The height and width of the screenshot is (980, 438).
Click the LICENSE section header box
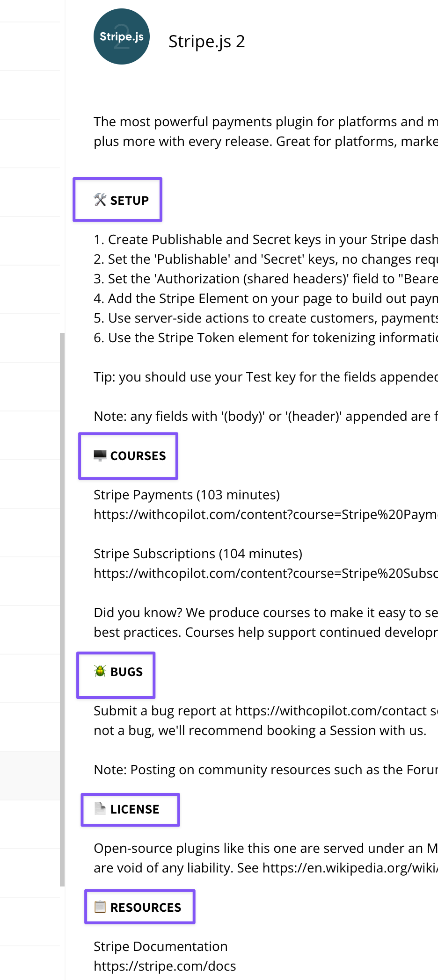(x=130, y=809)
